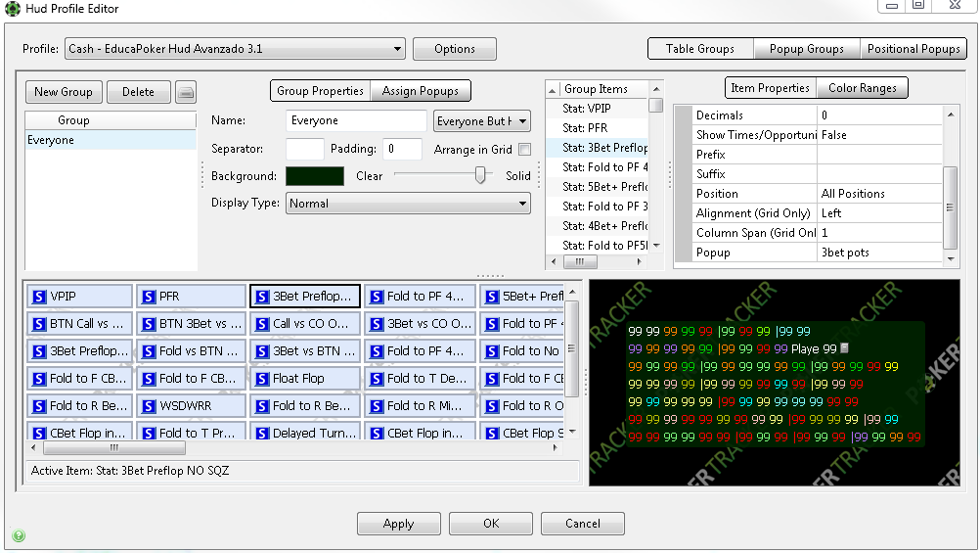The width and height of the screenshot is (980, 553).
Task: Click the S icon on BTN 3Bet vs stat
Action: pyautogui.click(x=149, y=324)
